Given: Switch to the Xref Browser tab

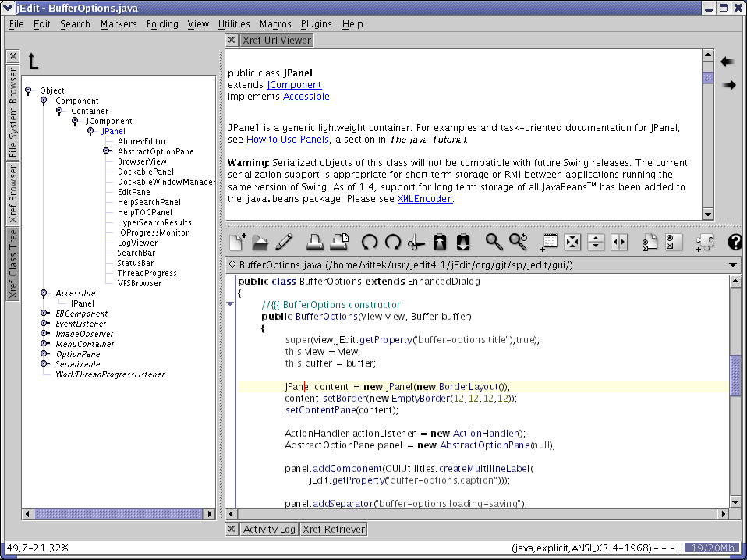Looking at the screenshot, I should click(12, 194).
